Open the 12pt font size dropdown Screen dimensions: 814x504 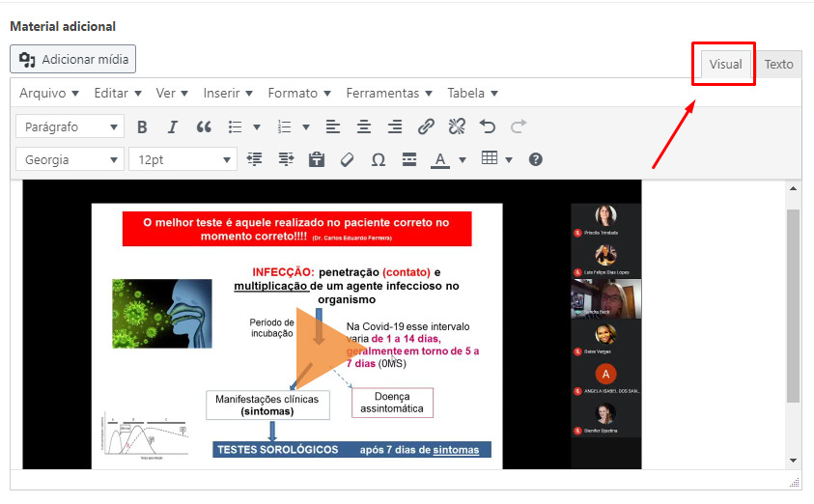(x=183, y=159)
